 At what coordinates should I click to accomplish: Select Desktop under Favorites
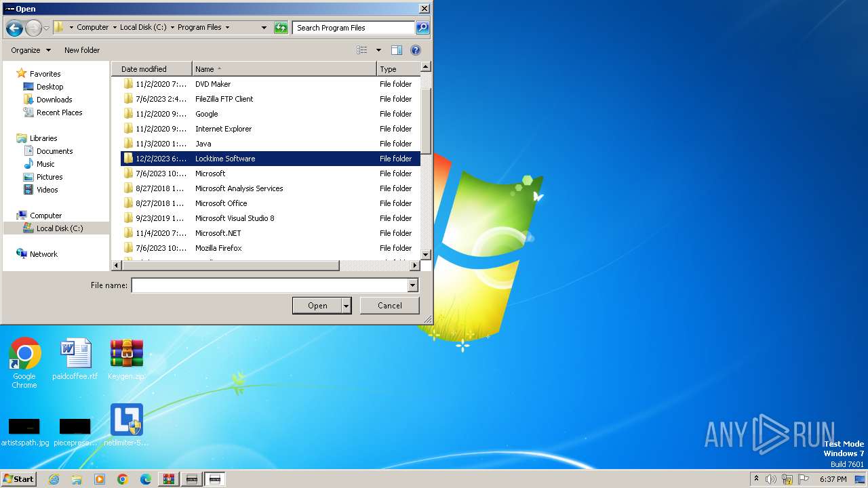pos(50,87)
